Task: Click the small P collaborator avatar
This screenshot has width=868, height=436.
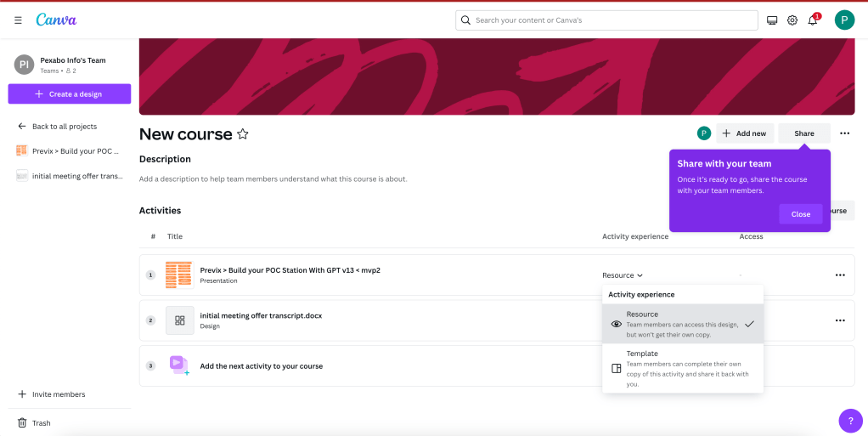Action: (704, 133)
